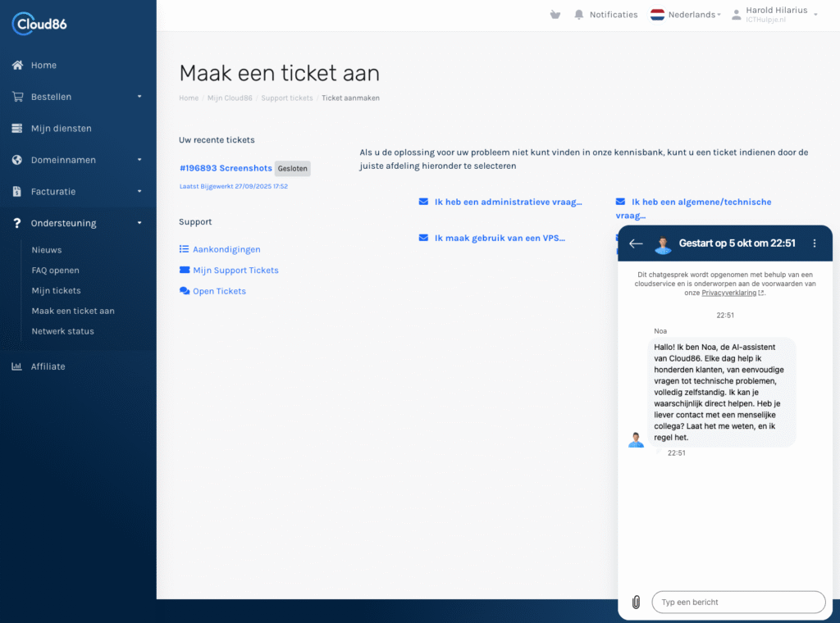The image size is (840, 623).
Task: Click the 'Typ een bericht' input field
Action: [738, 603]
